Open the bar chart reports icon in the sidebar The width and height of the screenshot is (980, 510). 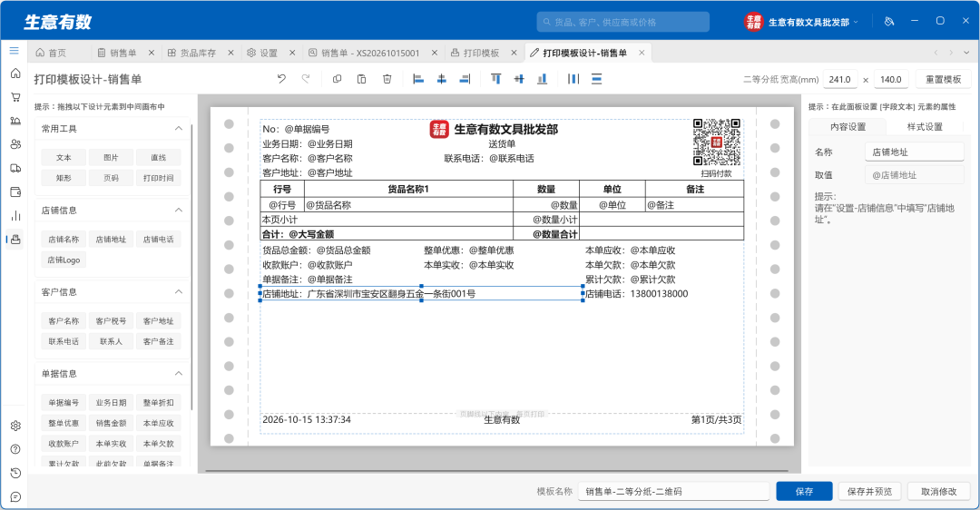point(15,216)
